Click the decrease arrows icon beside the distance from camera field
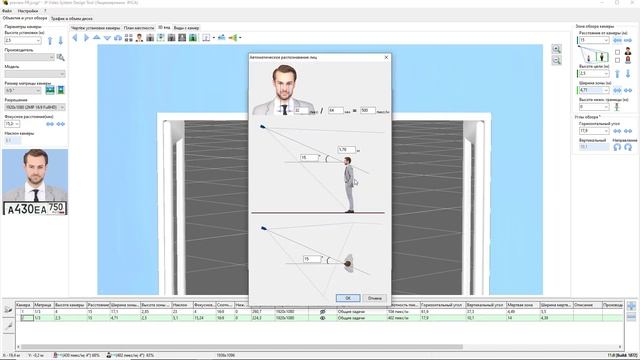This screenshot has width=640, height=360. coord(617,40)
